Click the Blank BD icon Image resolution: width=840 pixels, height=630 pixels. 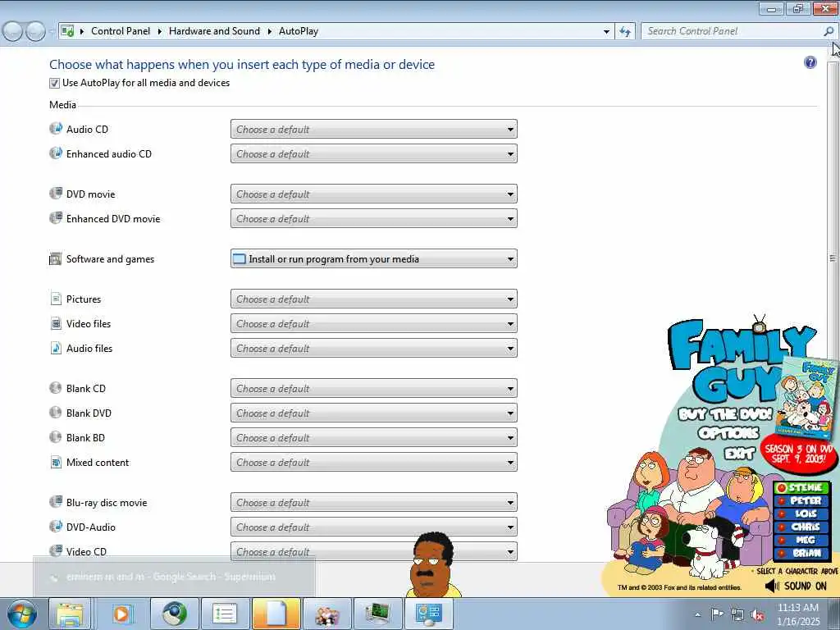click(x=56, y=437)
